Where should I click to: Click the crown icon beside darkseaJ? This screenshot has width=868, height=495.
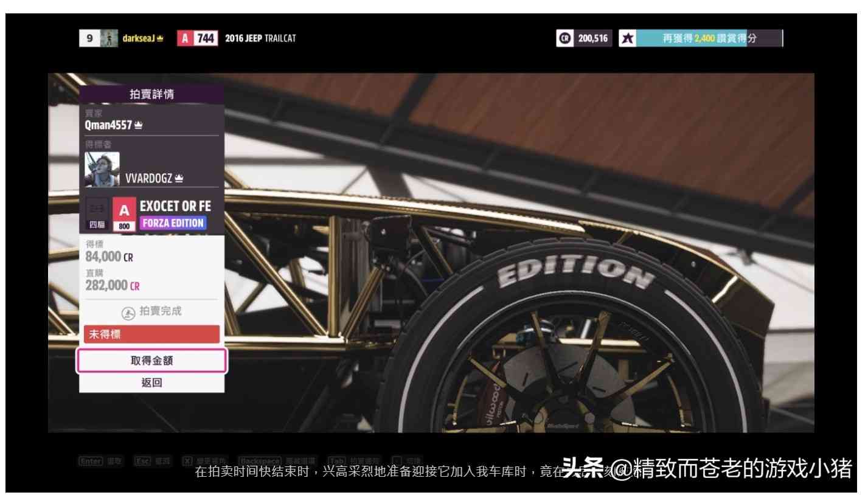point(160,38)
